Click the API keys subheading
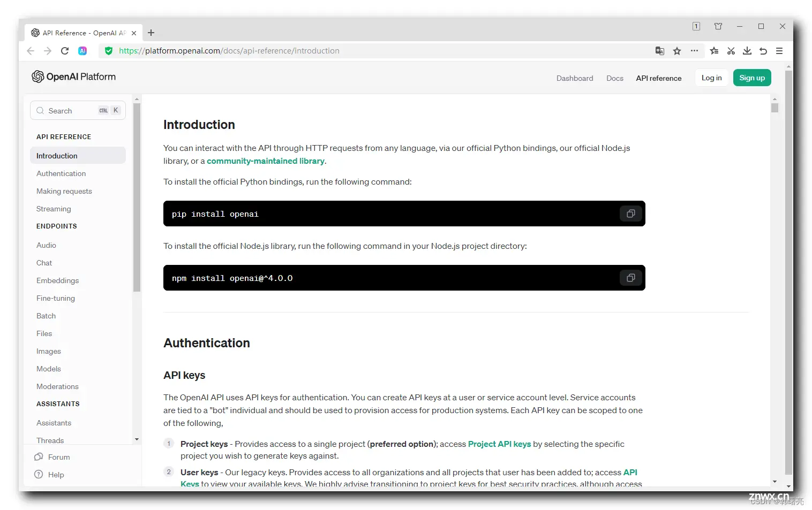 click(184, 375)
